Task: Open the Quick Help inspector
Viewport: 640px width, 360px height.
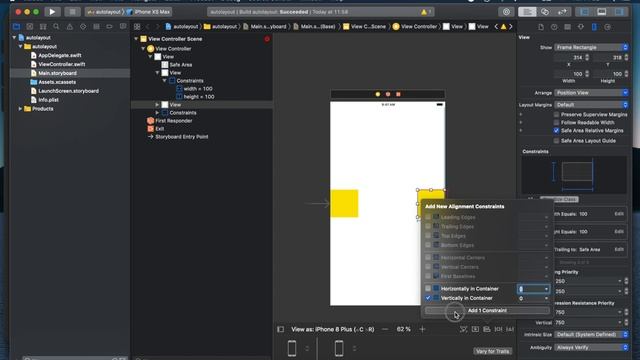Action: click(554, 27)
